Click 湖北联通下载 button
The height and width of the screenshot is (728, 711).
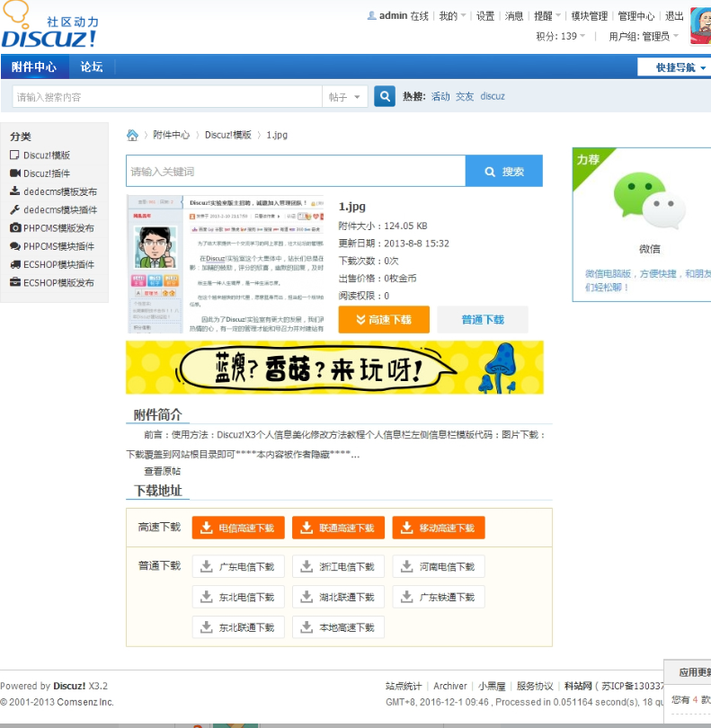click(x=338, y=597)
